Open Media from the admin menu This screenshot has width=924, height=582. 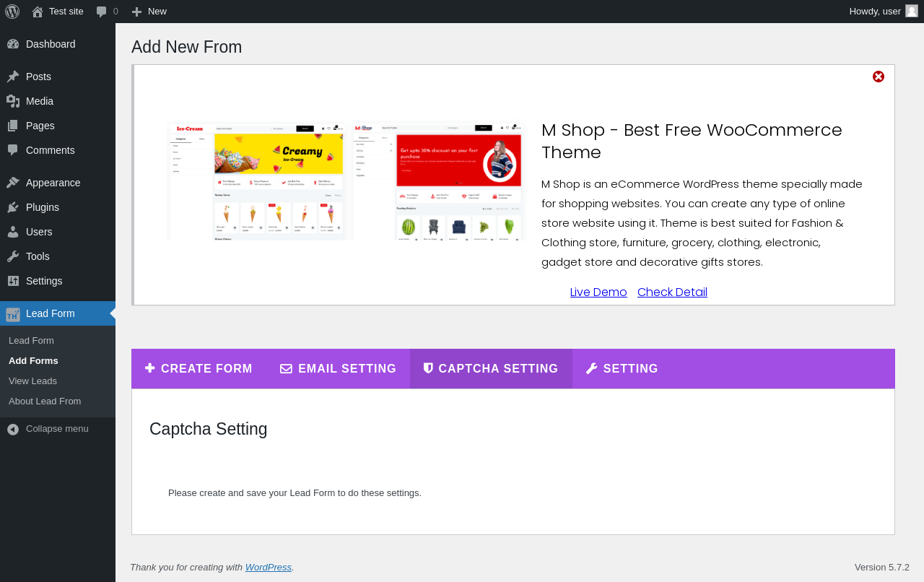coord(58,101)
